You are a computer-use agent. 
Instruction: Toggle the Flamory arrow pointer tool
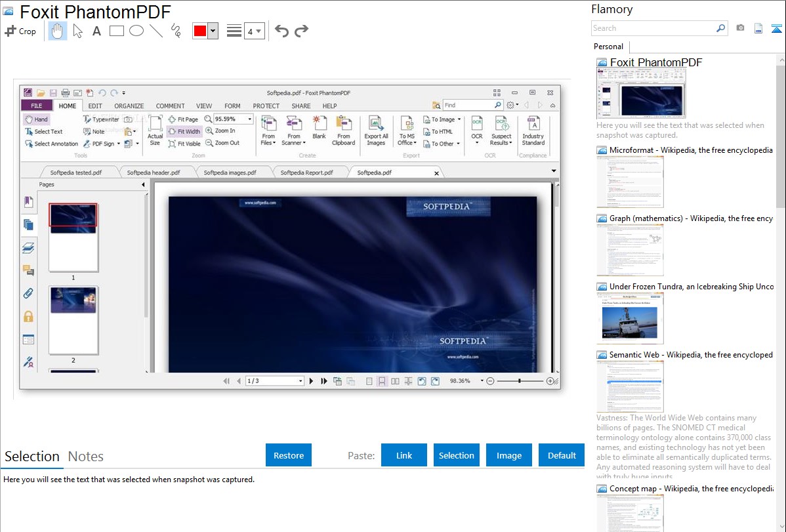pos(77,31)
